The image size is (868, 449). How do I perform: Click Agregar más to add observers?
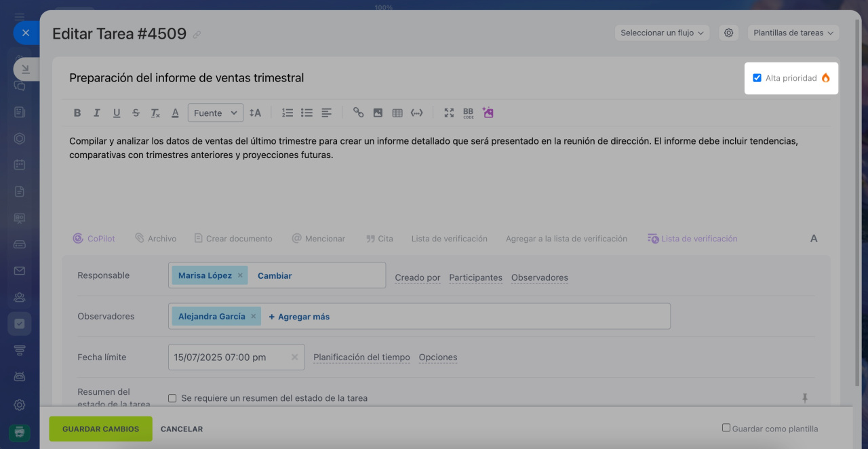point(299,317)
